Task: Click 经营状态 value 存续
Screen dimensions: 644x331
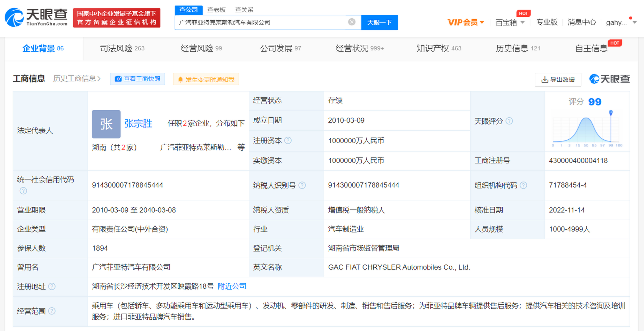Action: (x=335, y=100)
